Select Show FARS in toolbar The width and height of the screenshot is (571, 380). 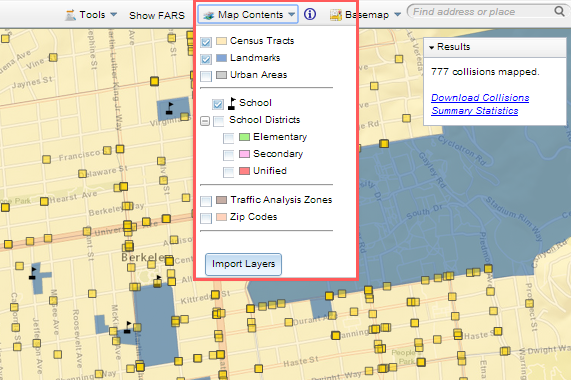[157, 15]
